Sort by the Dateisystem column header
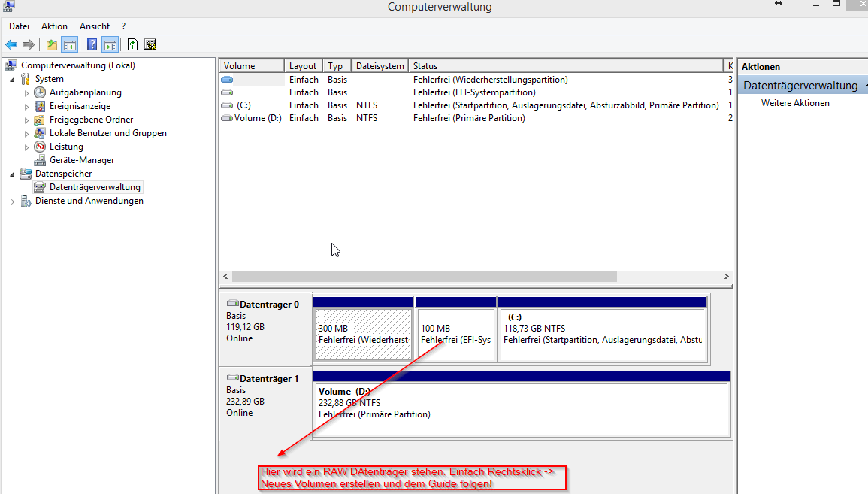This screenshot has width=868, height=494. pos(380,66)
